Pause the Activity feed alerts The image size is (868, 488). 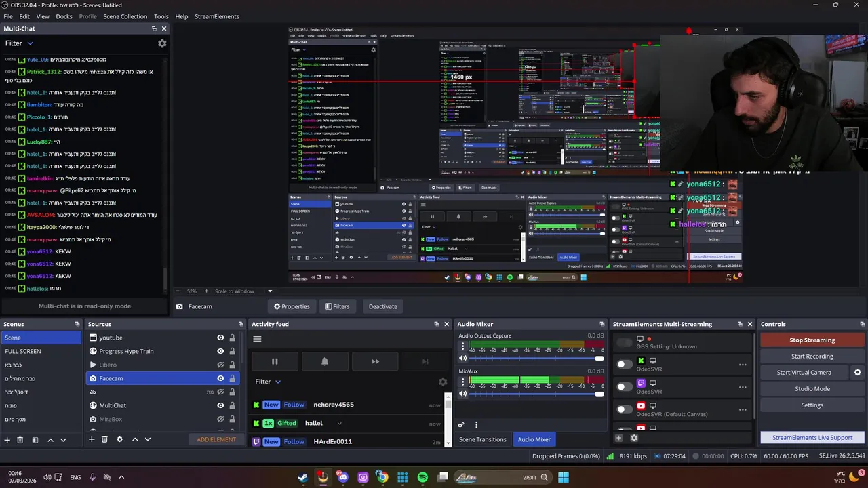pos(275,361)
